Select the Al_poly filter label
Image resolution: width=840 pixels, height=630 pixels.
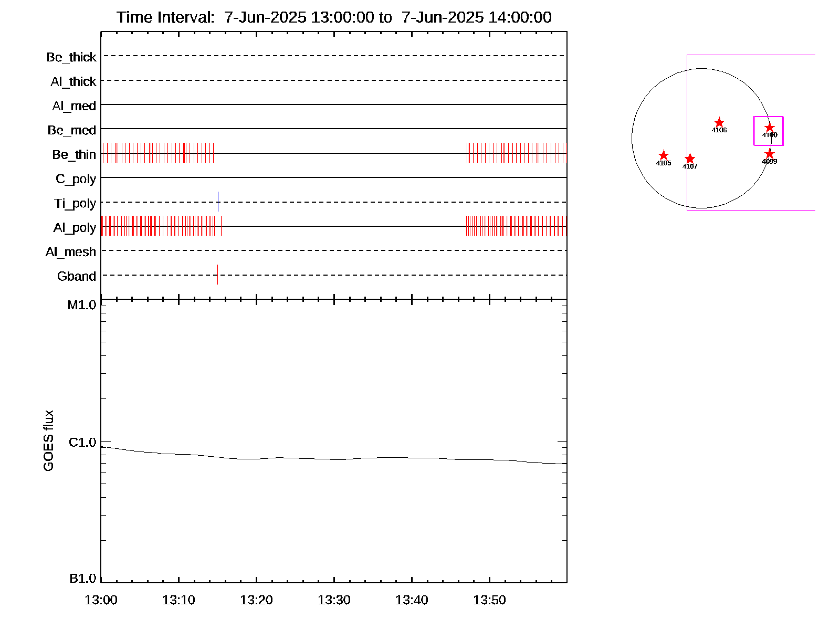75,228
